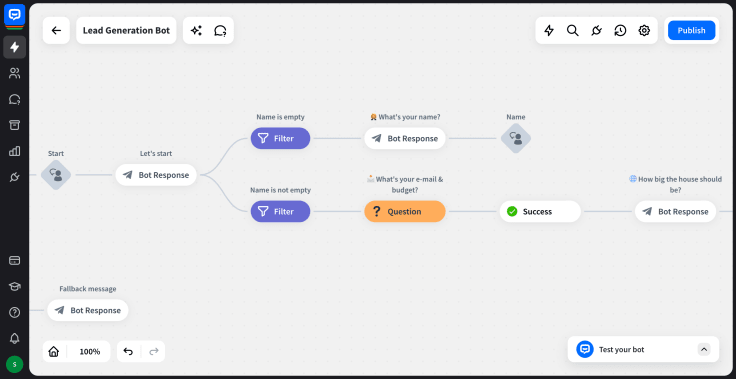Select the Start user input node
This screenshot has height=379, width=736.
(56, 175)
